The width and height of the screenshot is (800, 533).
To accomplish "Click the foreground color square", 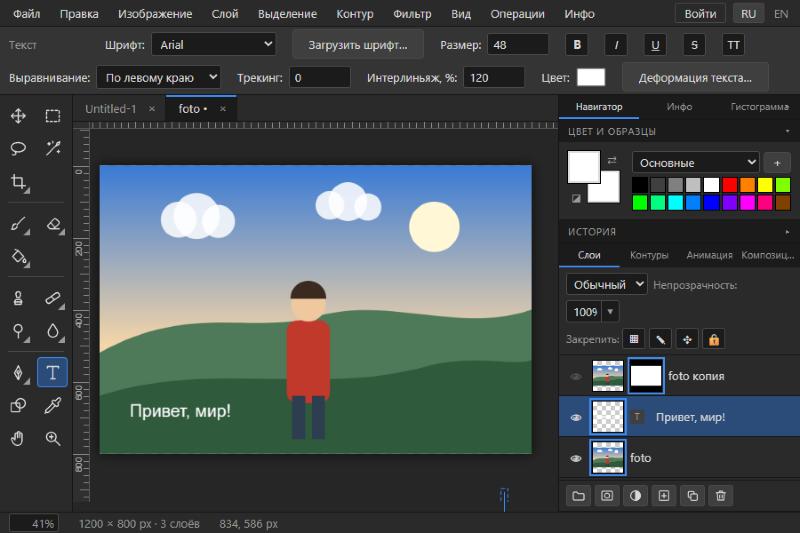I will coord(584,167).
